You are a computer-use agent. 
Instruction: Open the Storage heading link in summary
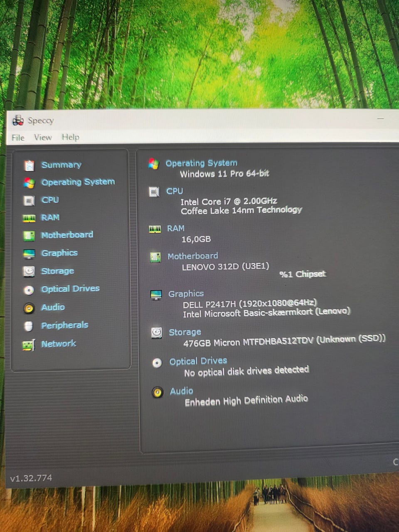point(185,332)
